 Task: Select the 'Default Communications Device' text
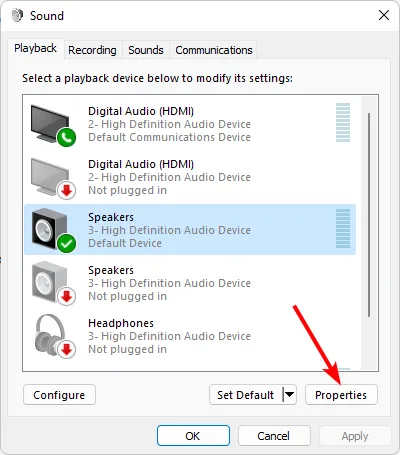(x=169, y=137)
